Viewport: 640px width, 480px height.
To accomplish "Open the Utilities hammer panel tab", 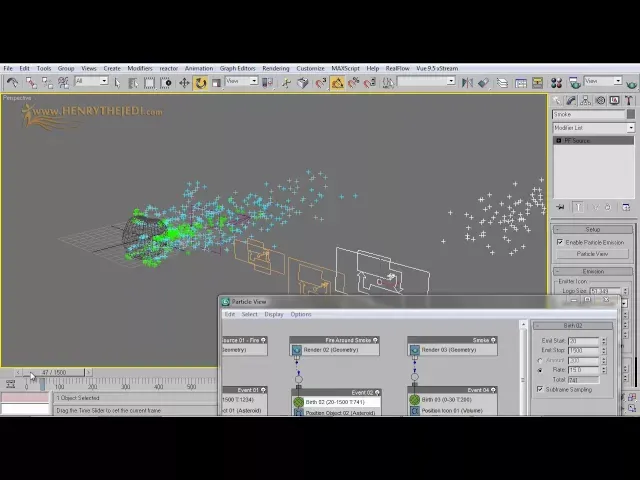I will tap(627, 101).
